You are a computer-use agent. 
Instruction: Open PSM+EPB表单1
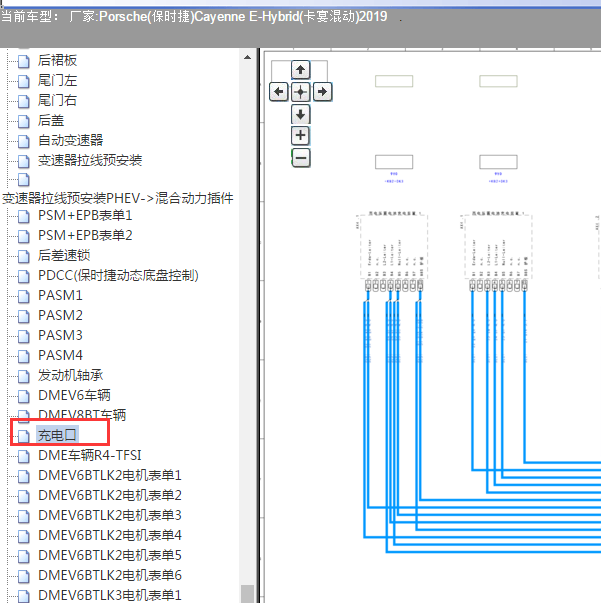pos(85,215)
